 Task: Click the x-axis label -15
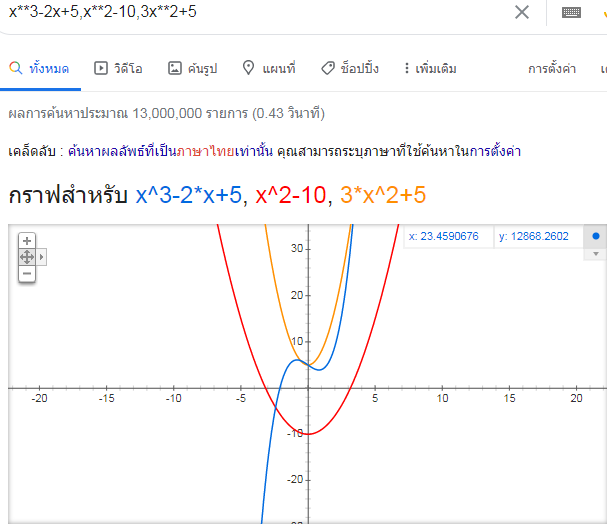[x=106, y=398]
